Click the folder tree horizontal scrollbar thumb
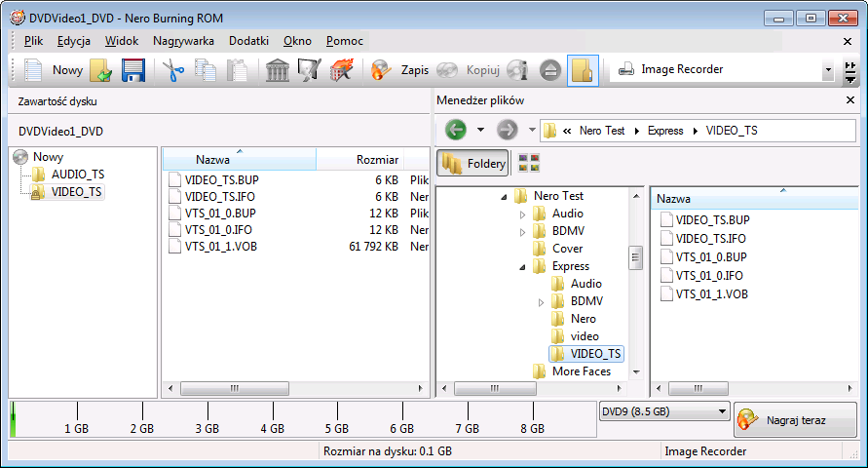The image size is (868, 468). coord(495,388)
